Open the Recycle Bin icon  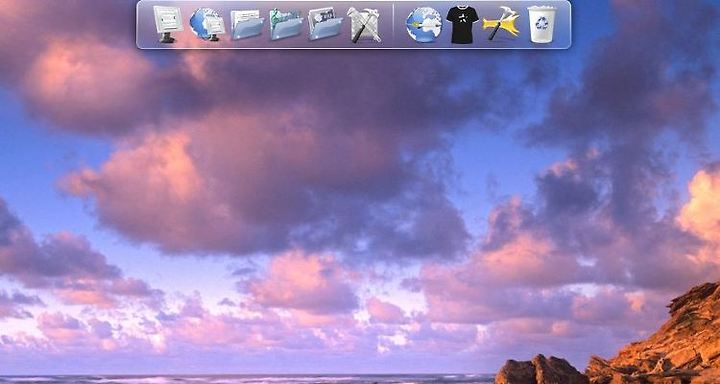[x=542, y=24]
